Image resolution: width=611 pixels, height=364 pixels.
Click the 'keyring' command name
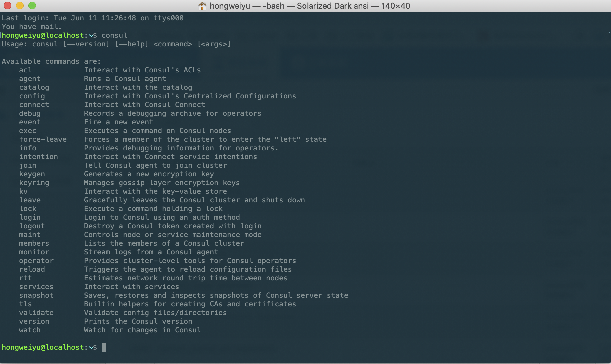pos(34,183)
